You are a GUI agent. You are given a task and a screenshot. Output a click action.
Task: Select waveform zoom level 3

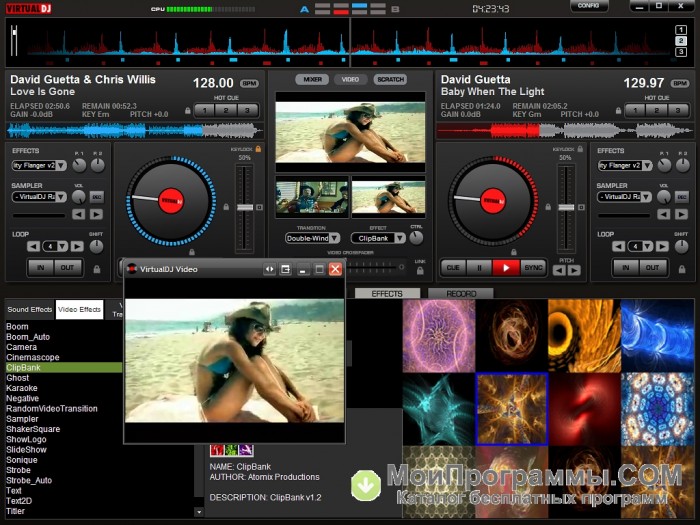click(x=681, y=52)
